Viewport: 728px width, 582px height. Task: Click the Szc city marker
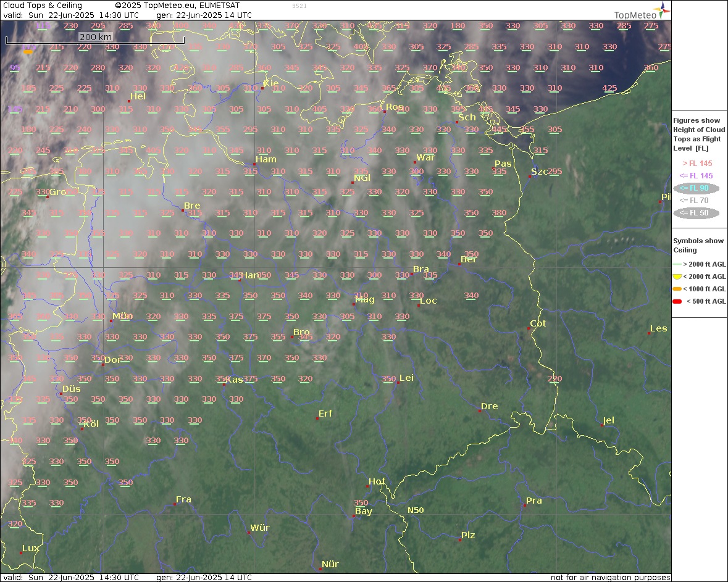point(530,177)
